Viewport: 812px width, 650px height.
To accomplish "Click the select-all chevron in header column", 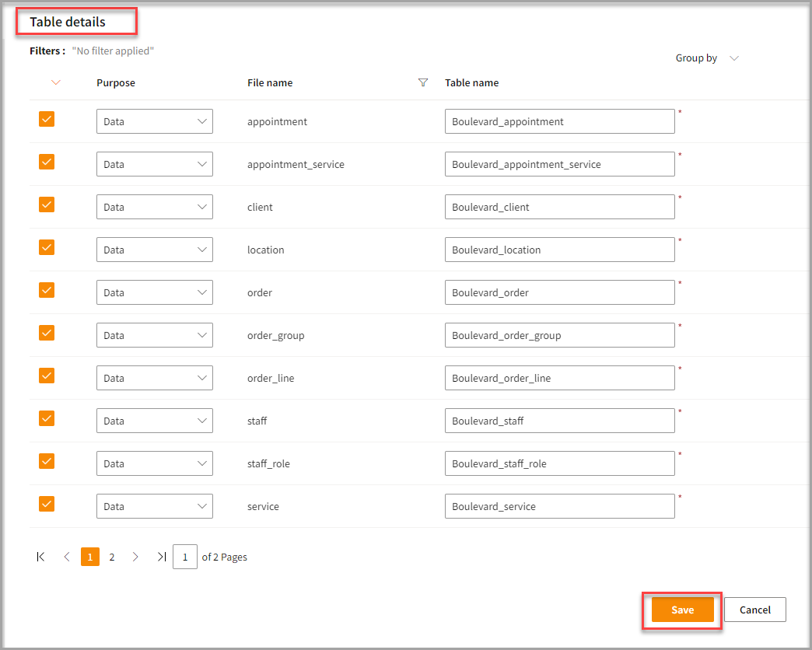I will (x=55, y=82).
